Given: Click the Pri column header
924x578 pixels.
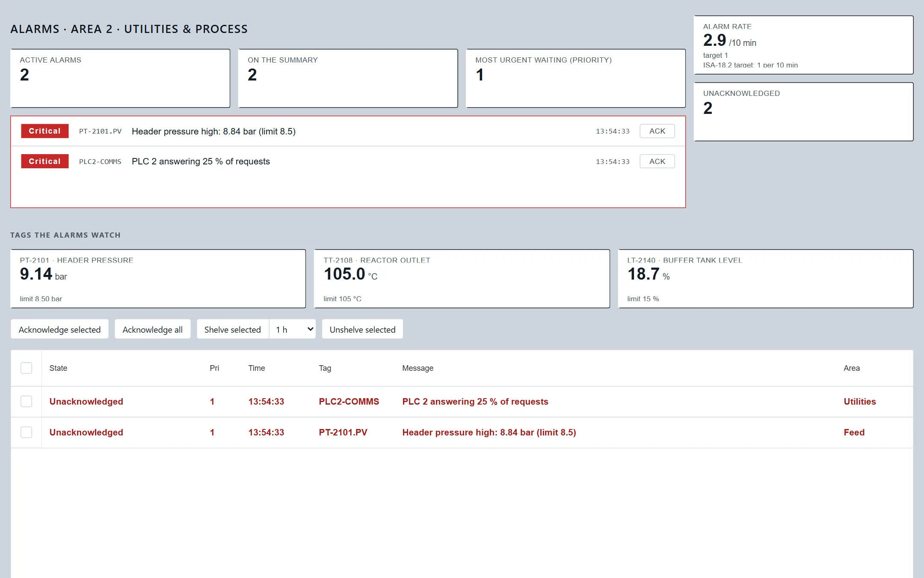Looking at the screenshot, I should 214,368.
